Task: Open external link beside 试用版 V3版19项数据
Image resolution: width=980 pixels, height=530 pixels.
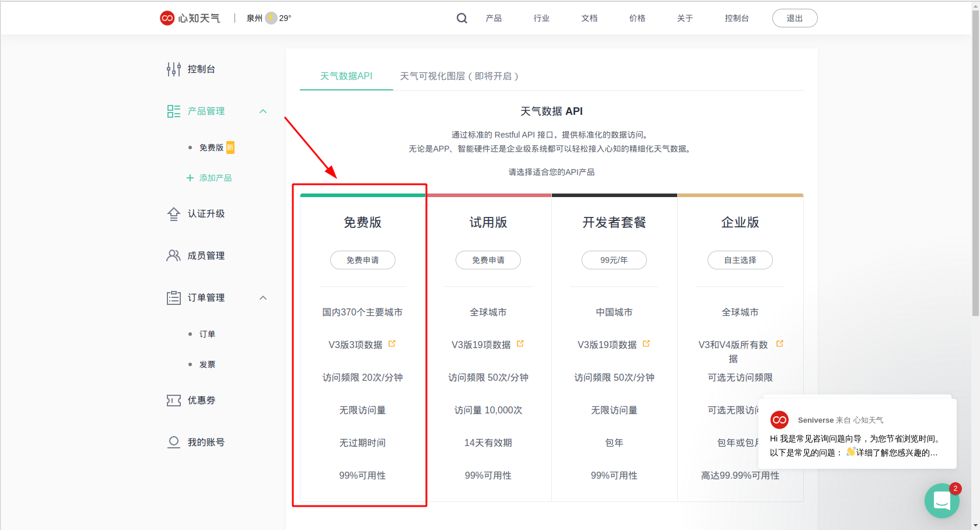Action: 520,343
